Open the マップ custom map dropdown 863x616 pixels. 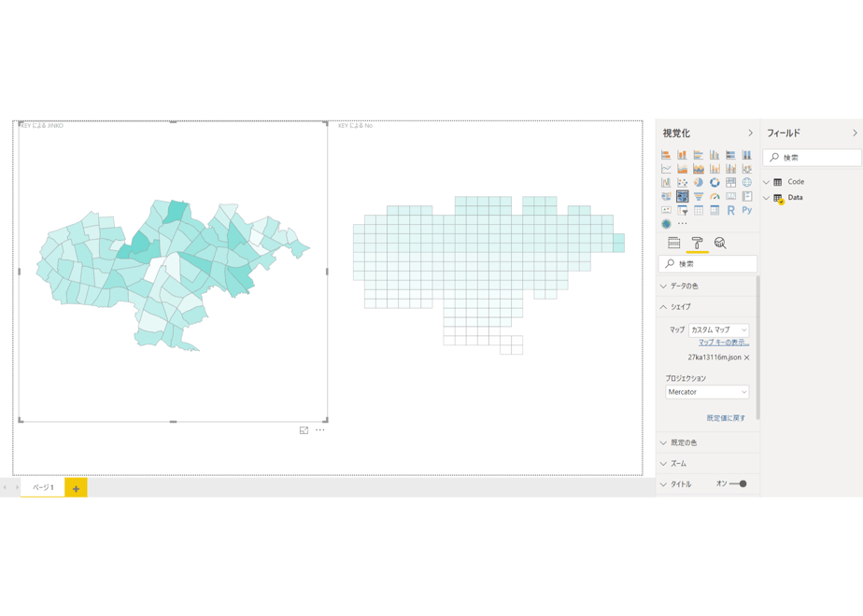click(719, 330)
